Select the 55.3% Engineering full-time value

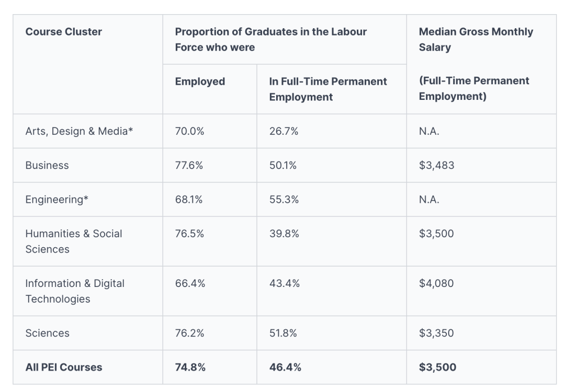click(x=284, y=200)
